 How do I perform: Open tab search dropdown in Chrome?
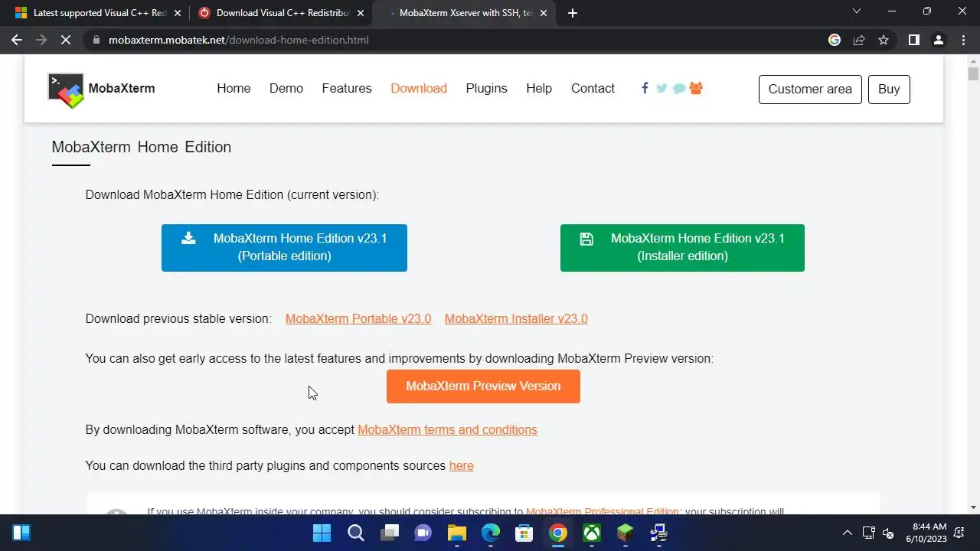[857, 11]
